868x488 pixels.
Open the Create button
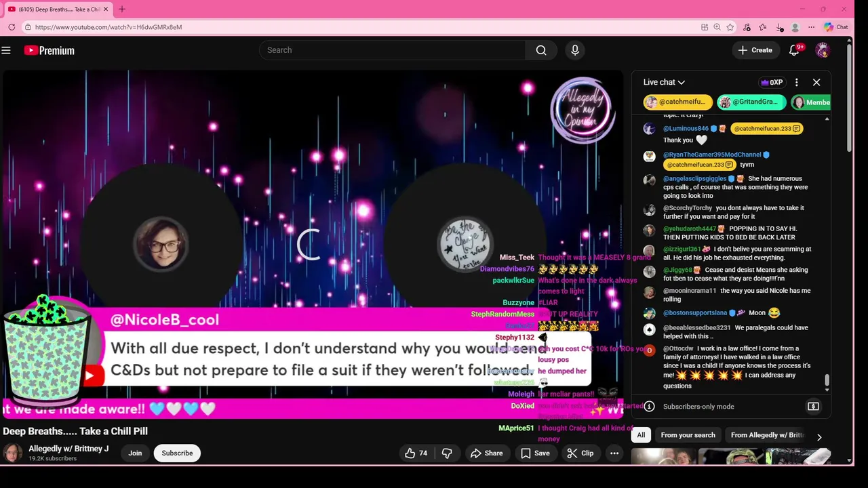[x=755, y=50]
